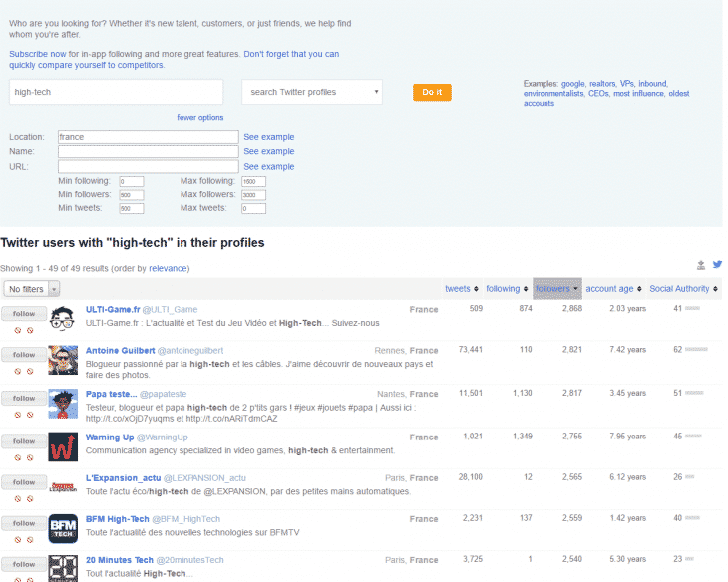Sort by the tweets column header
This screenshot has width=728, height=582.
click(461, 289)
